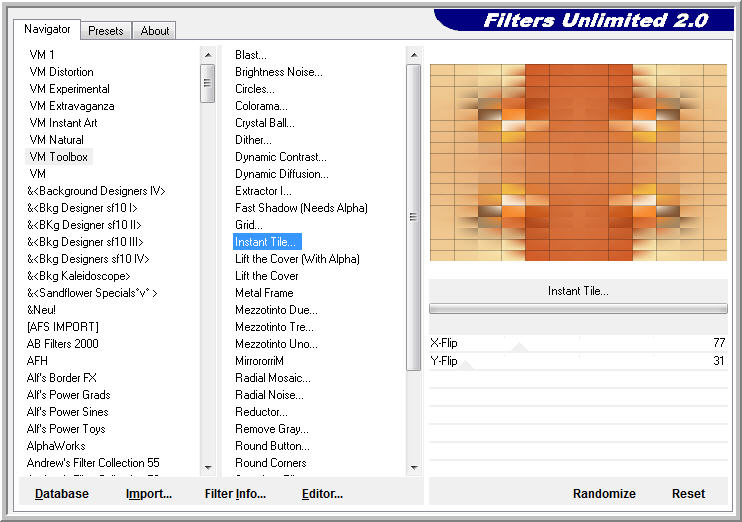The image size is (742, 522).
Task: Choose Radial Mosaic... filter
Action: tap(273, 378)
